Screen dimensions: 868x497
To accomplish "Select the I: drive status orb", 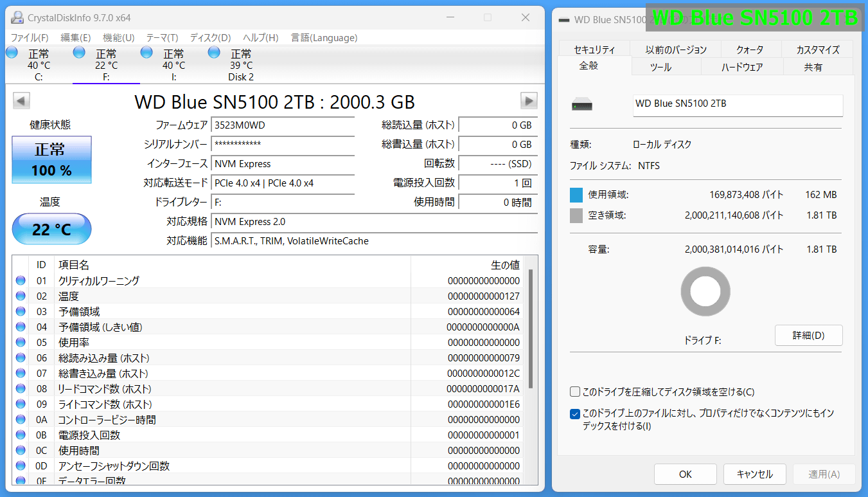I will (x=146, y=52).
